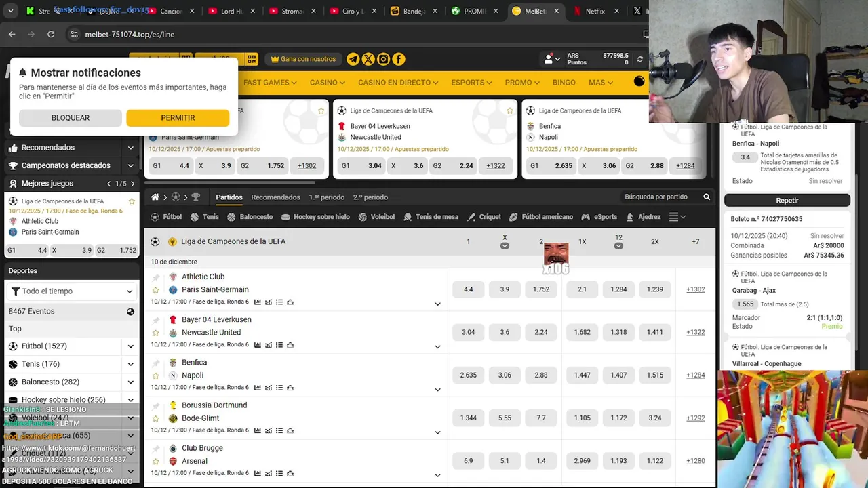
Task: Open more sports list dropdown after Ajedrez
Action: 677,217
